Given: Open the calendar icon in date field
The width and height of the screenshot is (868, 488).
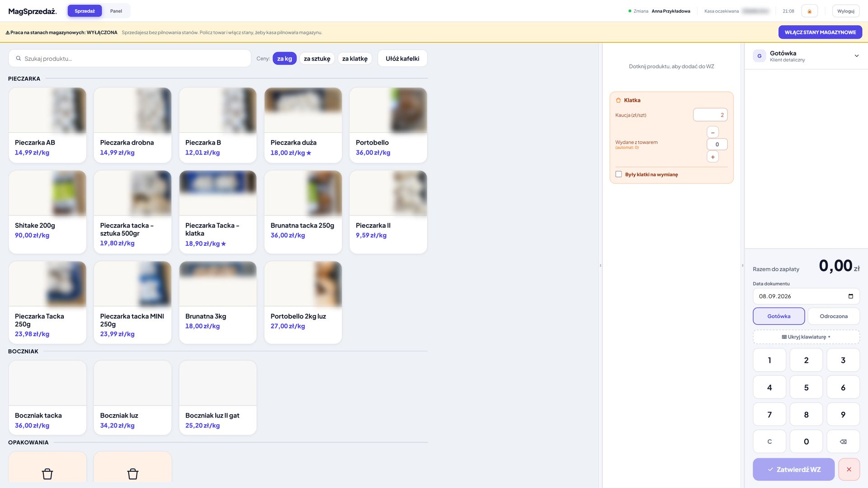Looking at the screenshot, I should point(851,296).
